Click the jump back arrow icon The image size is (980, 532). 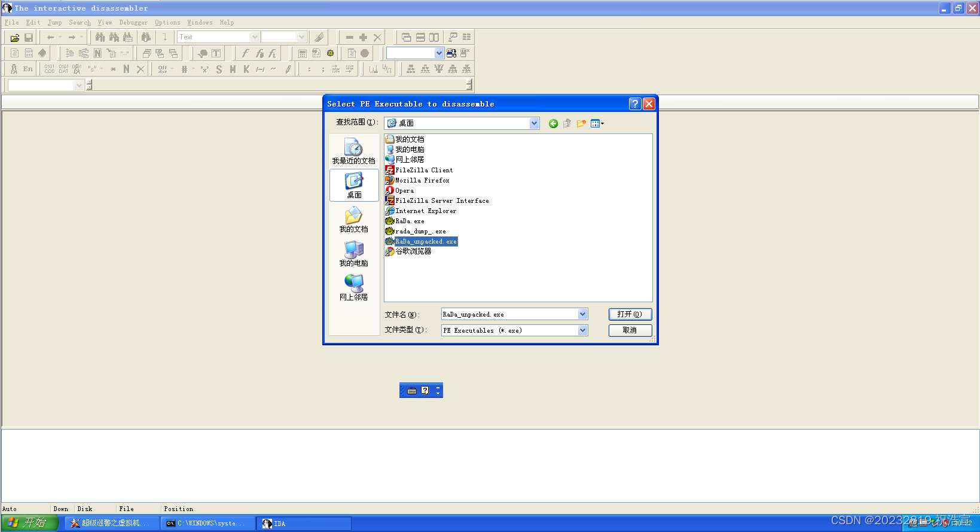[51, 37]
